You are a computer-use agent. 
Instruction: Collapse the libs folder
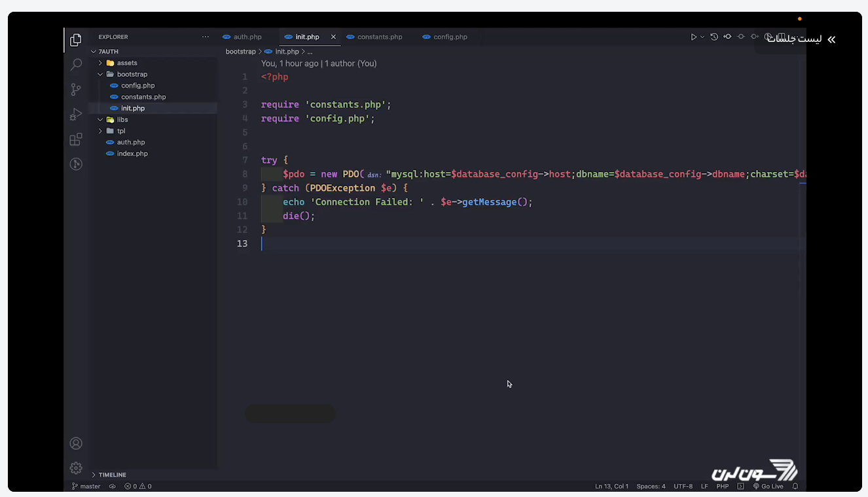pyautogui.click(x=101, y=120)
